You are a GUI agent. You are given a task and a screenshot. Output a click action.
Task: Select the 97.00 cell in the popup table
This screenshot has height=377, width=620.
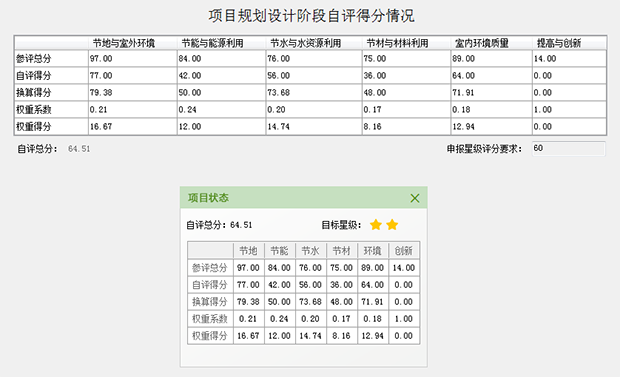point(249,268)
